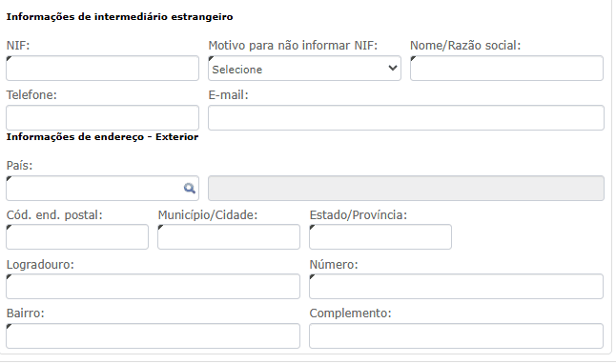Open the Motivo para não informar NIF dropdown

point(304,69)
